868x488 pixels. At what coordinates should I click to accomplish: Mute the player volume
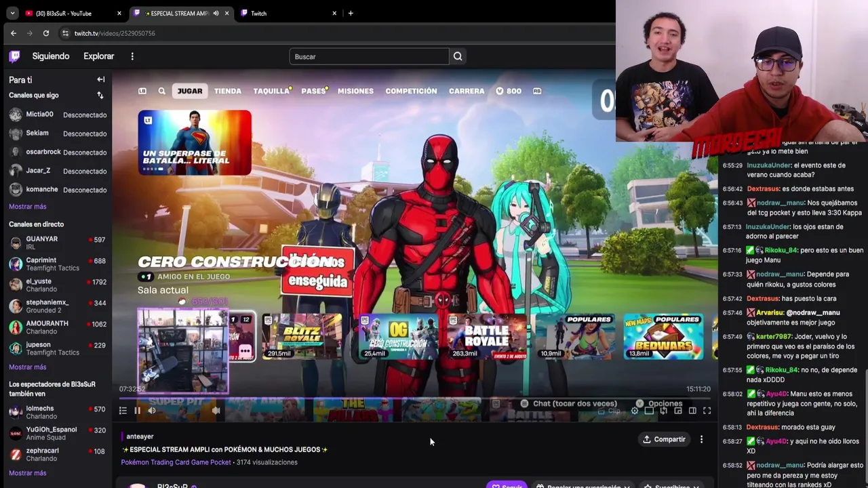click(x=152, y=410)
